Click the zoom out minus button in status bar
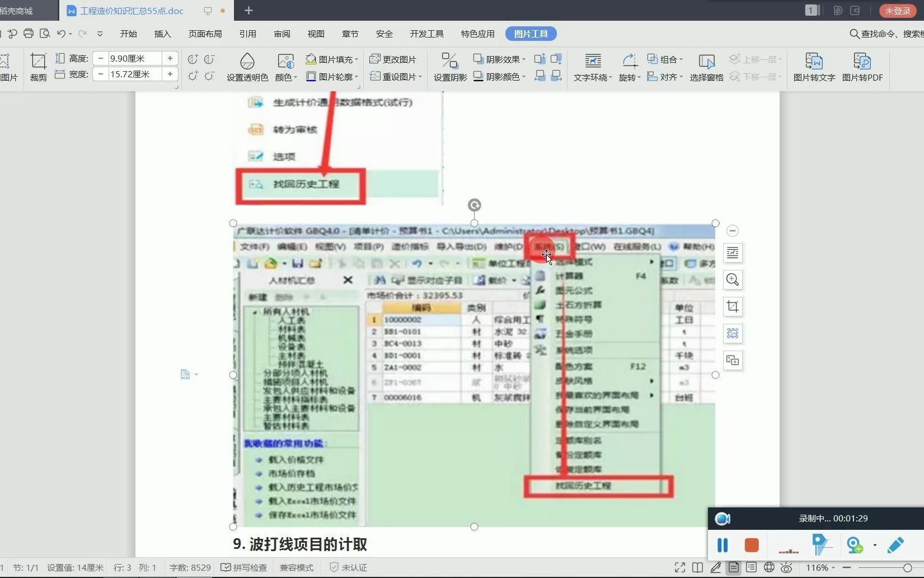Viewport: 924px width, 578px height. [847, 567]
